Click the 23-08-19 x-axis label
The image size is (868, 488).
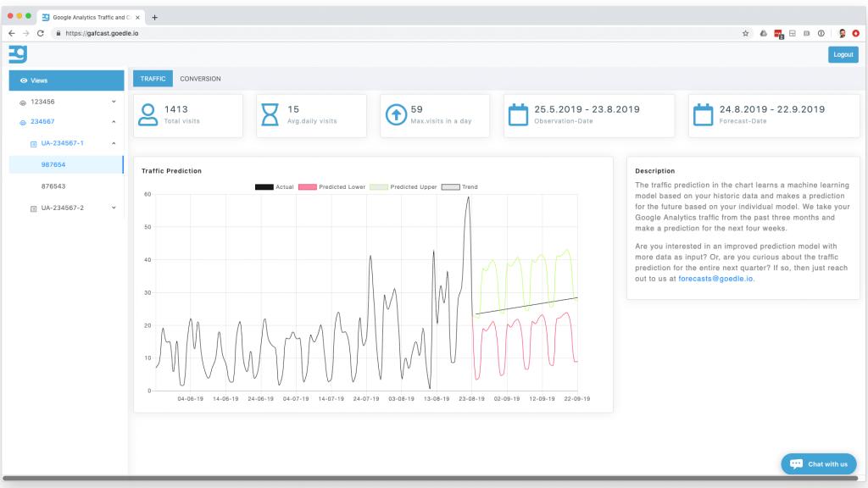click(471, 399)
